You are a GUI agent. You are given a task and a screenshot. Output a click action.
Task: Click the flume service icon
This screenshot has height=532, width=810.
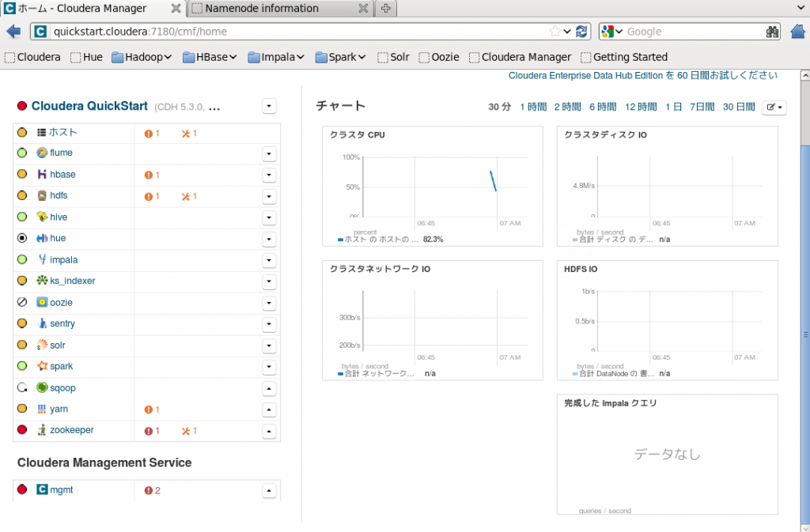tap(42, 153)
